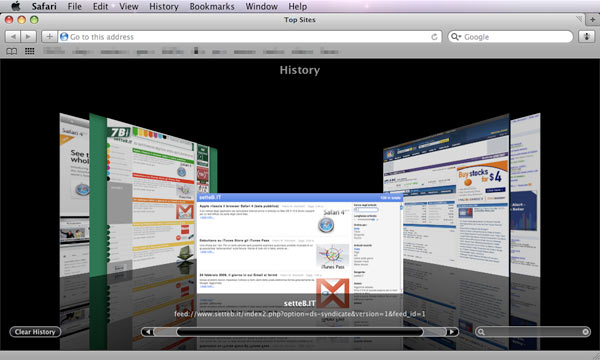Open the History menu in menu bar
600x360 pixels.
(x=164, y=6)
